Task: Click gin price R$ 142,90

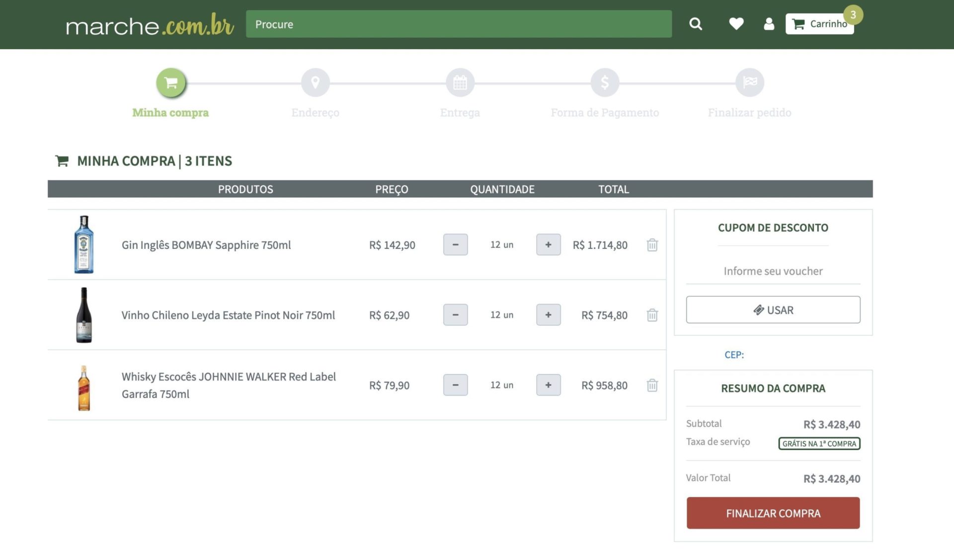Action: pos(392,245)
